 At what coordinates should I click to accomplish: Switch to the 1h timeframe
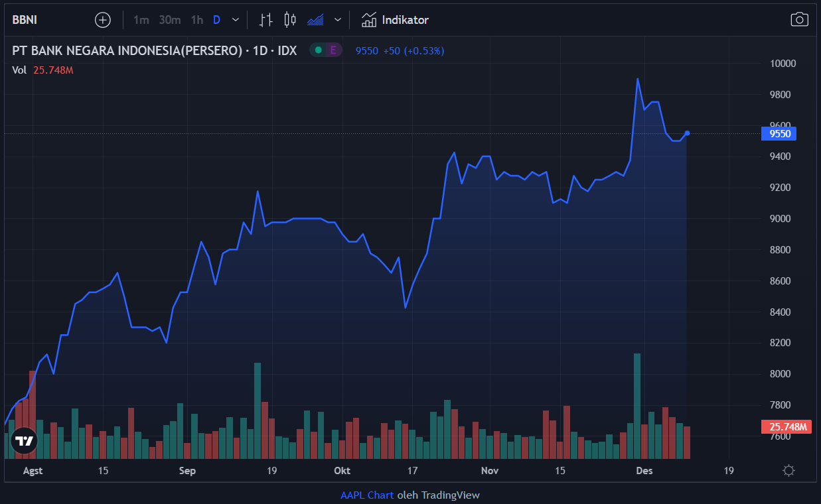197,20
